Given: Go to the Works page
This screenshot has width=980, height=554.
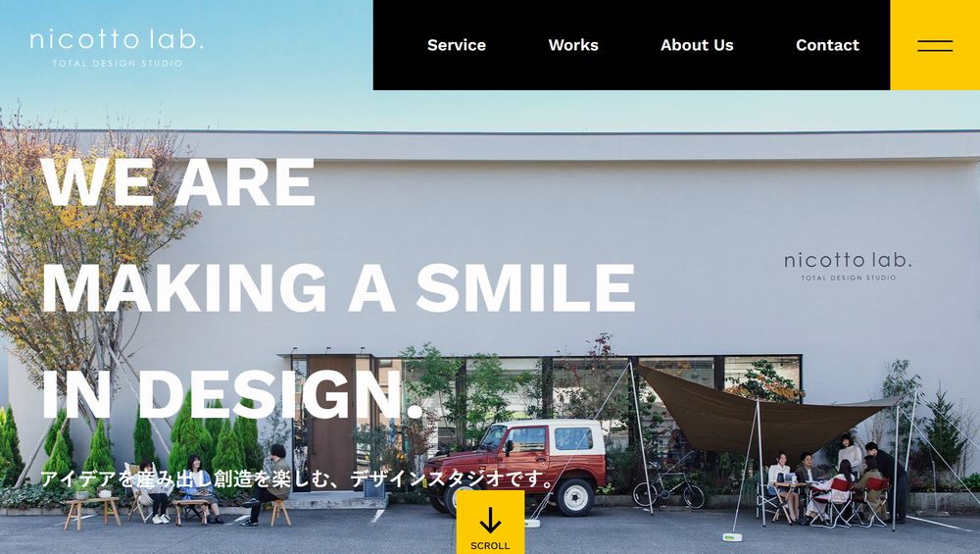Looking at the screenshot, I should point(573,45).
